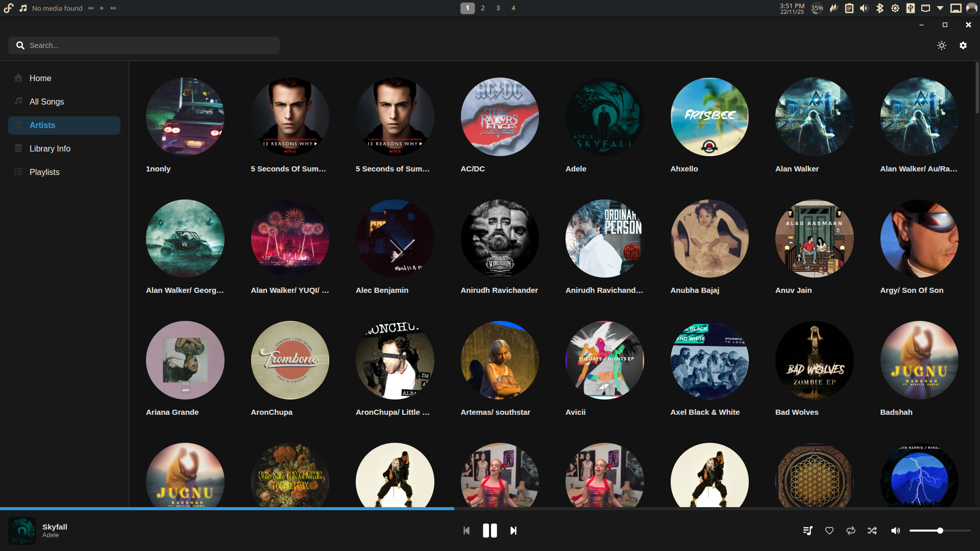The width and height of the screenshot is (980, 551).
Task: Click the search input field
Action: coord(148,45)
